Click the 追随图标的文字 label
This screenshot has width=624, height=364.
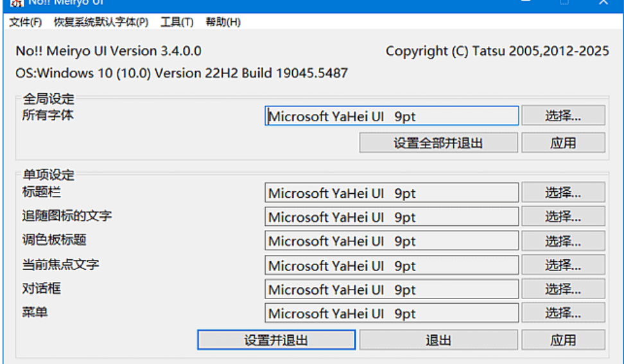tap(67, 216)
